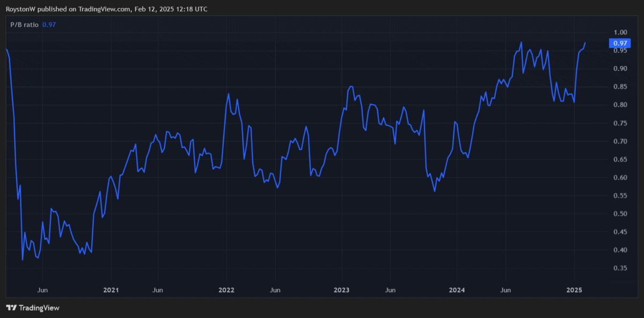Select the 2024 time axis marker

click(457, 290)
